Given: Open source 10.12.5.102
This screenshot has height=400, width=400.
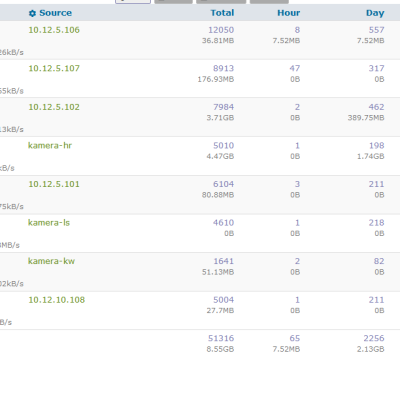Looking at the screenshot, I should [x=54, y=107].
